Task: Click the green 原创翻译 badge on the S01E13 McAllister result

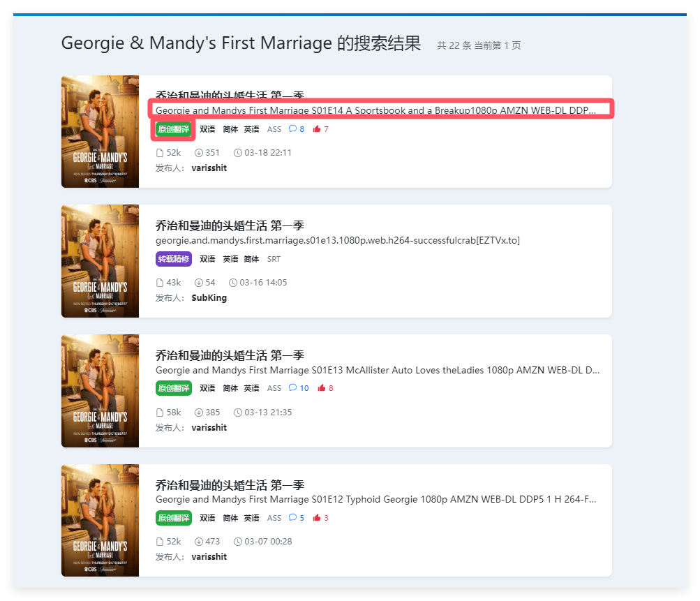Action: (x=174, y=388)
